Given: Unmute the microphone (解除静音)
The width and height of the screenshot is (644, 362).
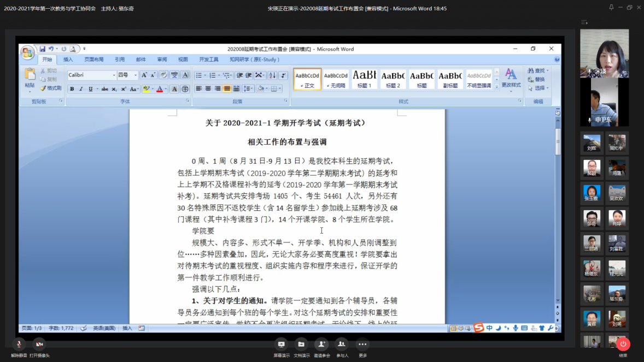Looking at the screenshot, I should point(19,345).
